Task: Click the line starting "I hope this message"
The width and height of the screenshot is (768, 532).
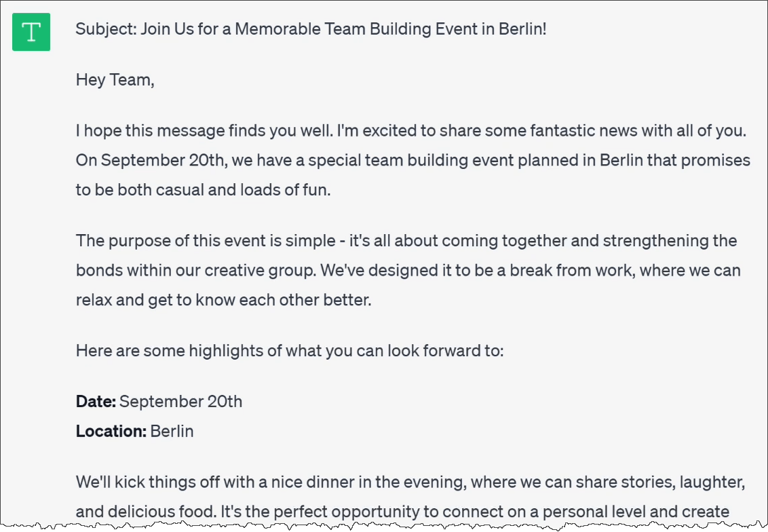Action: click(x=410, y=131)
